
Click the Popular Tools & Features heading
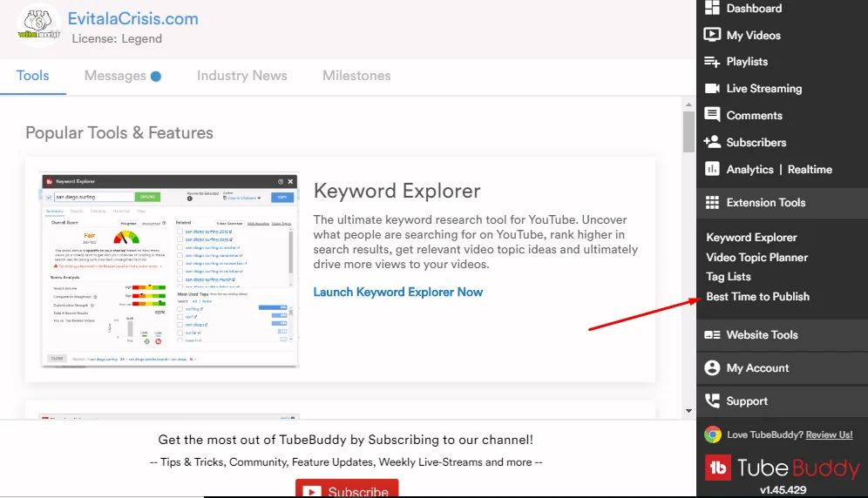119,133
